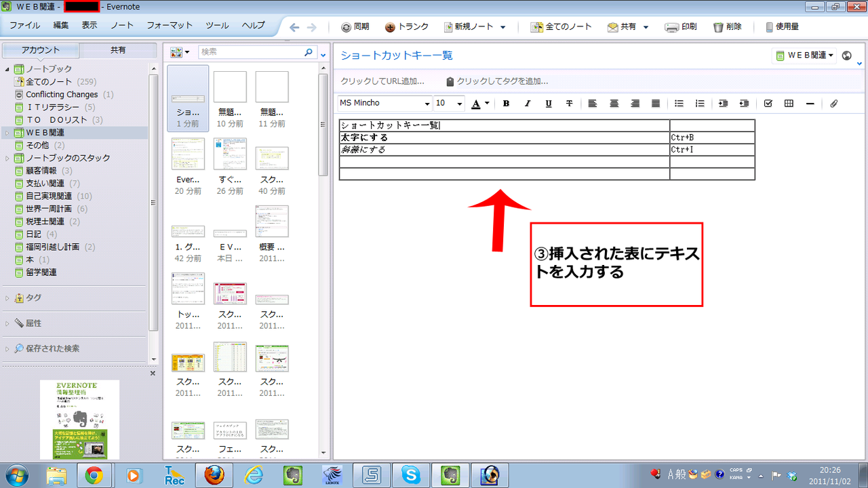Decrease the indent
868x488 pixels.
744,104
